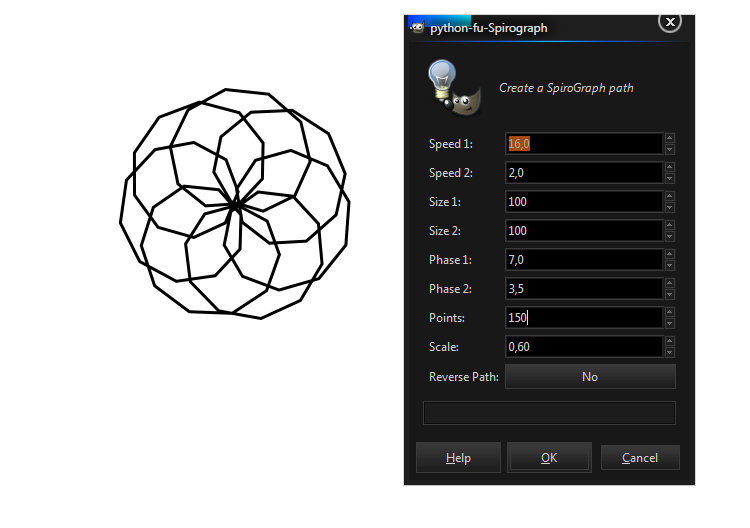Close the python-fu-Spirograph dialog

point(670,22)
